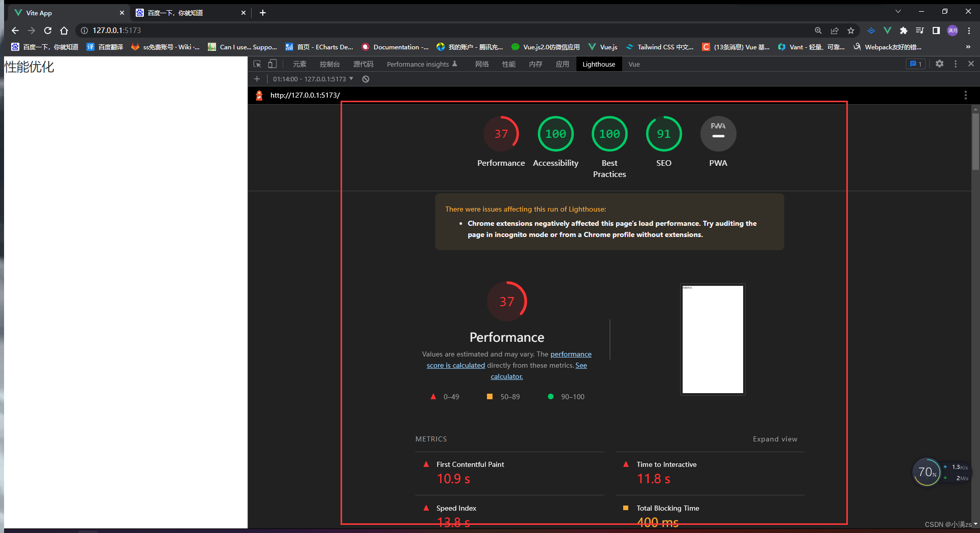Switch to the 内存 tab
980x533 pixels.
coord(536,64)
